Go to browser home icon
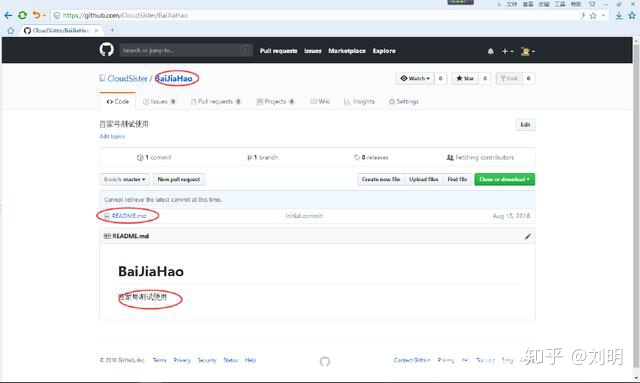This screenshot has height=383, width=640. (x=11, y=31)
